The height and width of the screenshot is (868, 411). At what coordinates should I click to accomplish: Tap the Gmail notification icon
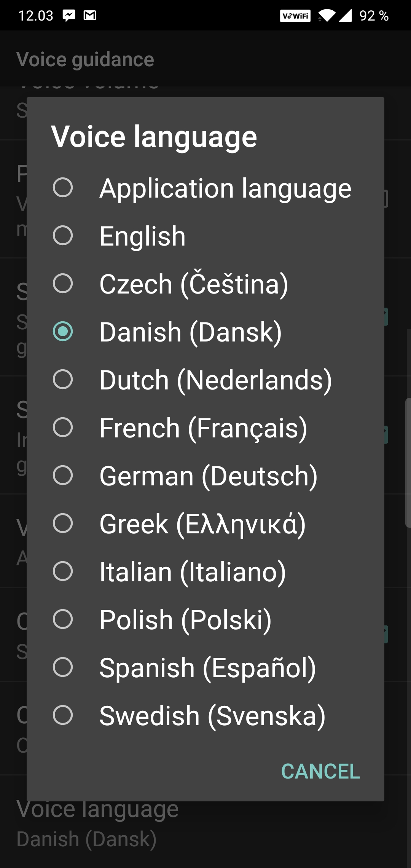coord(90,16)
